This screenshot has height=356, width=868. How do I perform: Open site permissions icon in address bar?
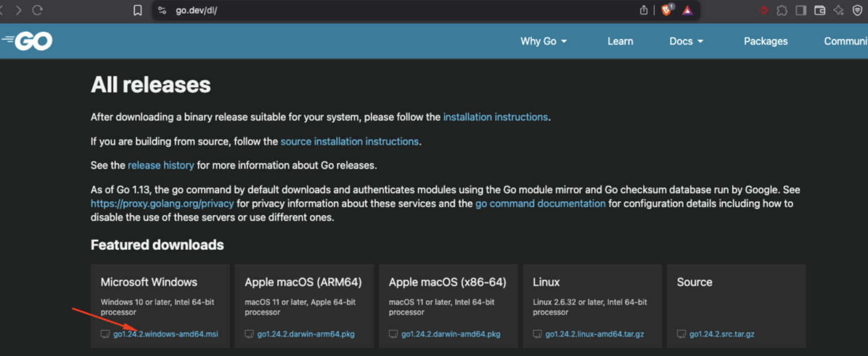coord(162,10)
